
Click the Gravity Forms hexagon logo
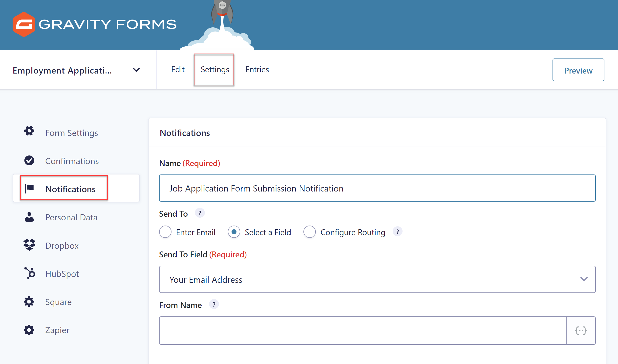click(24, 24)
